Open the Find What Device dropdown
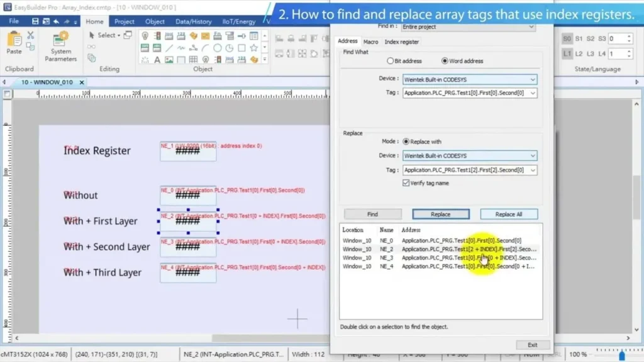644x362 pixels. click(533, 80)
